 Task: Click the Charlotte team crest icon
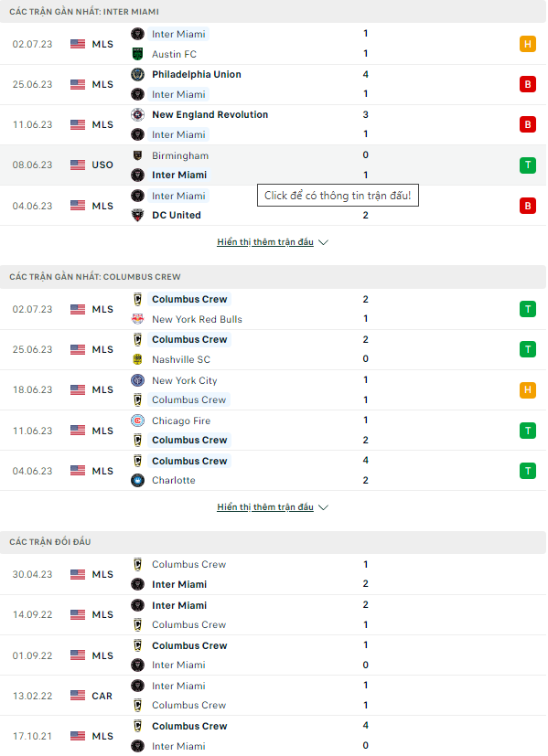[x=137, y=480]
